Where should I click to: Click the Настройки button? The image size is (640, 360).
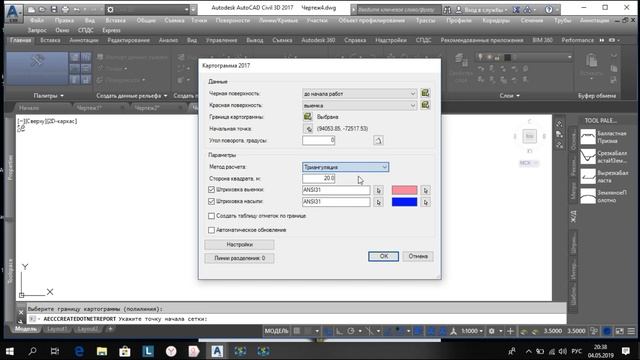pos(239,244)
